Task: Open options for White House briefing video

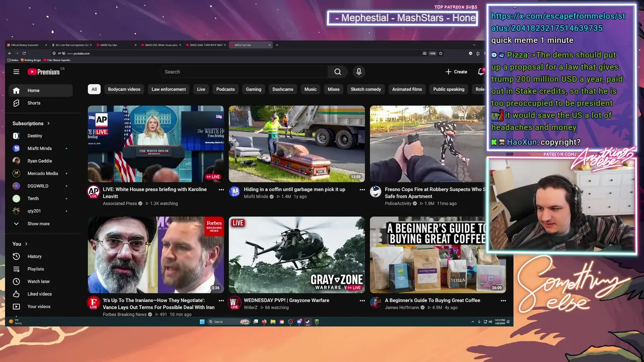Action: (221, 190)
